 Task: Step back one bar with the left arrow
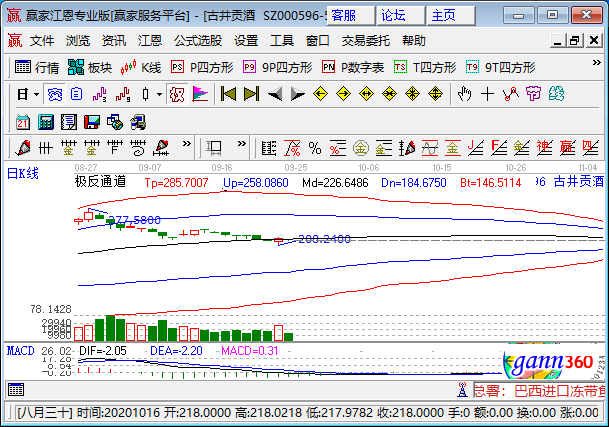click(x=275, y=94)
